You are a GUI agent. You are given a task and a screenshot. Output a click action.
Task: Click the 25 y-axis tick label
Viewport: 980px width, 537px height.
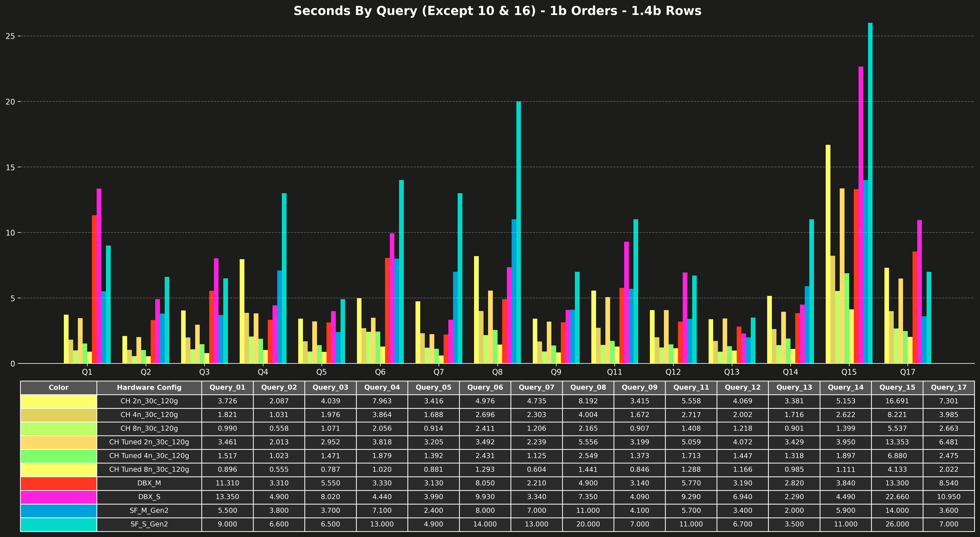10,36
